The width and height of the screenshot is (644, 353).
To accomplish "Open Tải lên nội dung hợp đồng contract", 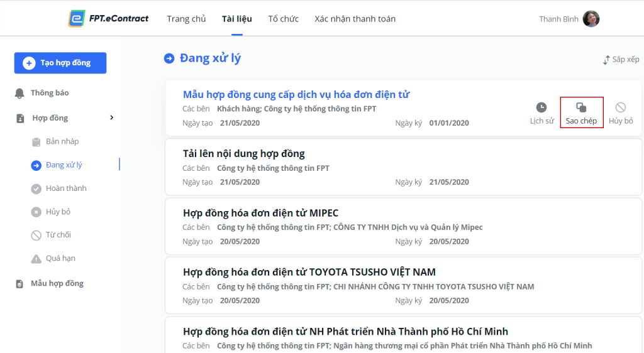I will pos(243,154).
